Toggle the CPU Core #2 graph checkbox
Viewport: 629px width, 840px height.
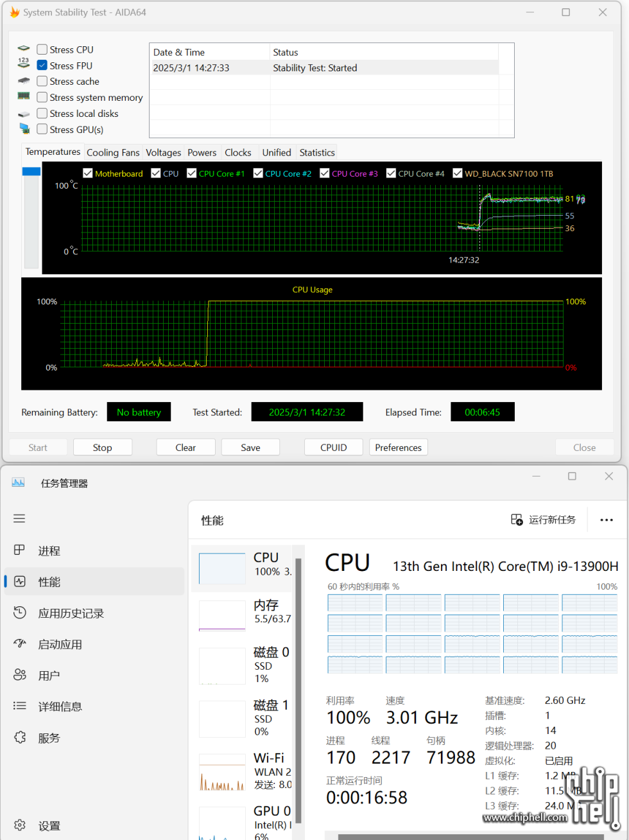pos(258,173)
